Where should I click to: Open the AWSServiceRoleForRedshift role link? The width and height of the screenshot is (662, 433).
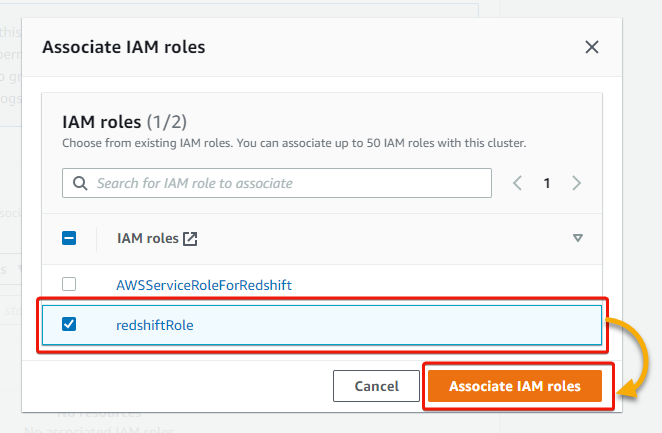pos(204,285)
